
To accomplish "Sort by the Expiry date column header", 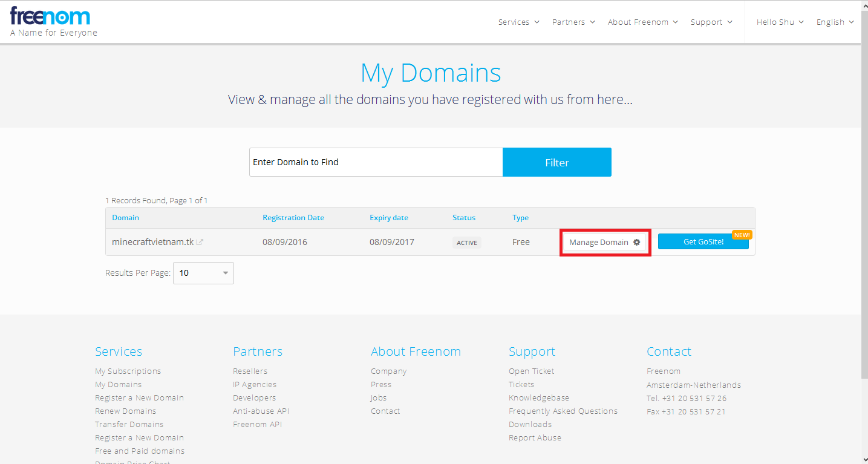I will (x=389, y=218).
